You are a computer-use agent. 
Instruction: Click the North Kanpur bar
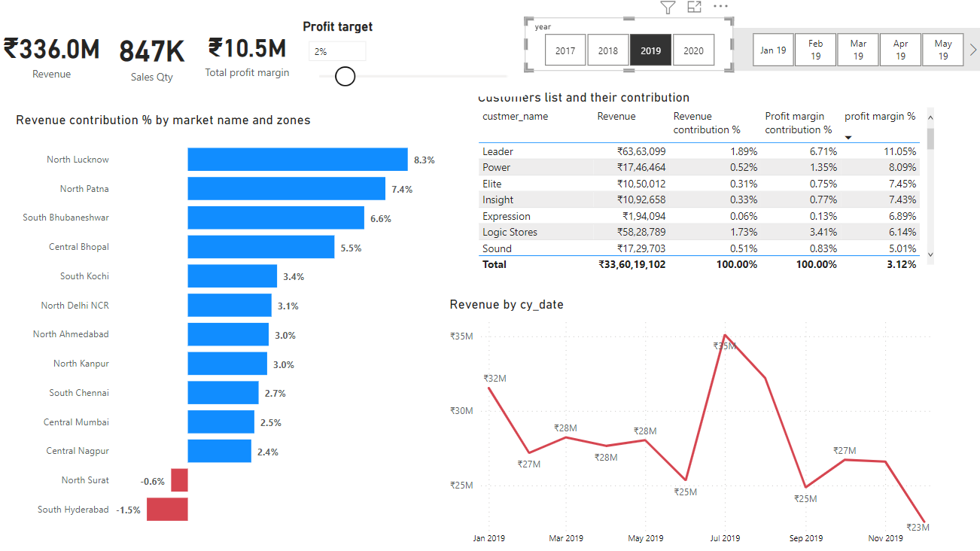pyautogui.click(x=227, y=364)
